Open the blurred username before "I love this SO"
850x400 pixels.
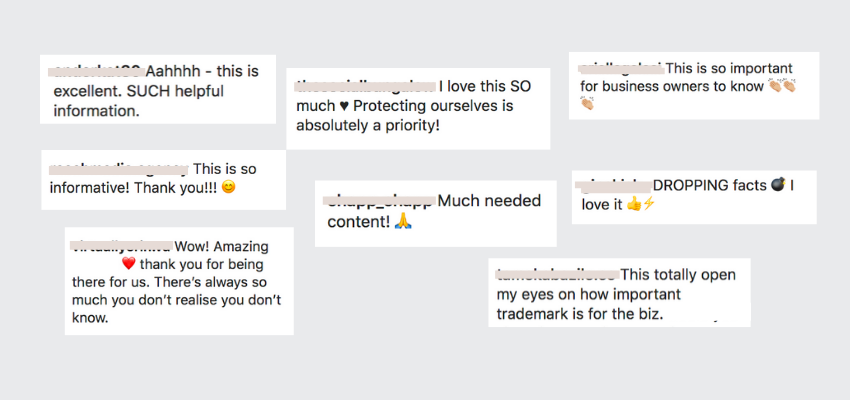(x=364, y=87)
